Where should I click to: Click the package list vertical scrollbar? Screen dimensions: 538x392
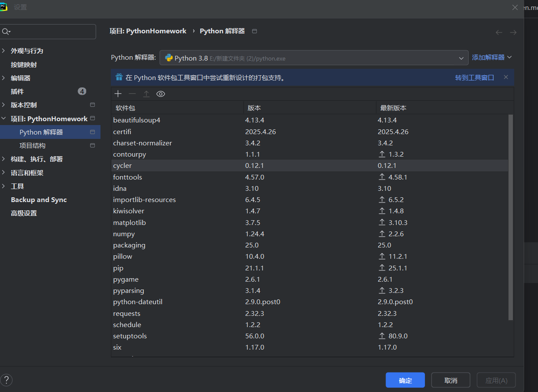pos(510,217)
